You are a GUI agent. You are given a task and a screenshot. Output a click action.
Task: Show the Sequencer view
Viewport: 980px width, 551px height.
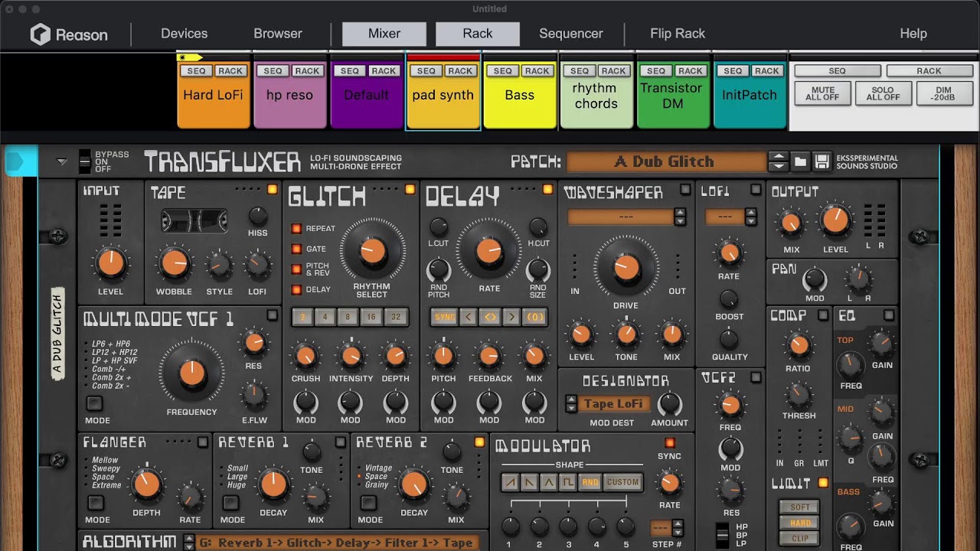point(571,34)
